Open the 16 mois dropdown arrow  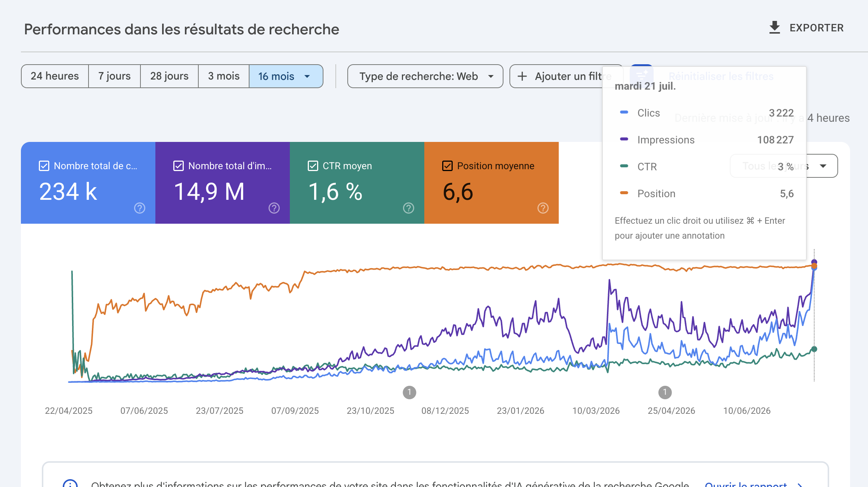[x=307, y=76]
